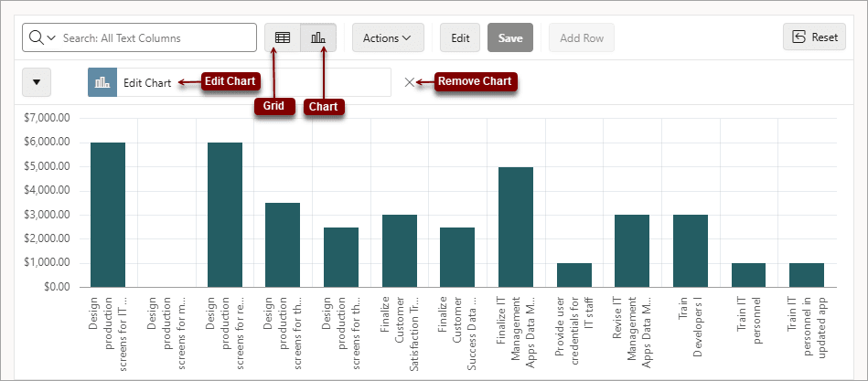Remove the chart with X icon
This screenshot has height=381, width=868.
[x=409, y=82]
